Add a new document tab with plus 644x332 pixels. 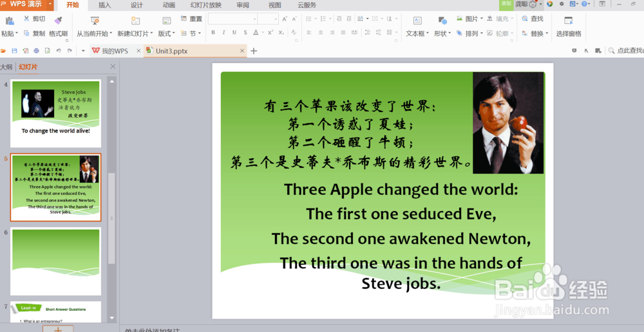click(254, 51)
